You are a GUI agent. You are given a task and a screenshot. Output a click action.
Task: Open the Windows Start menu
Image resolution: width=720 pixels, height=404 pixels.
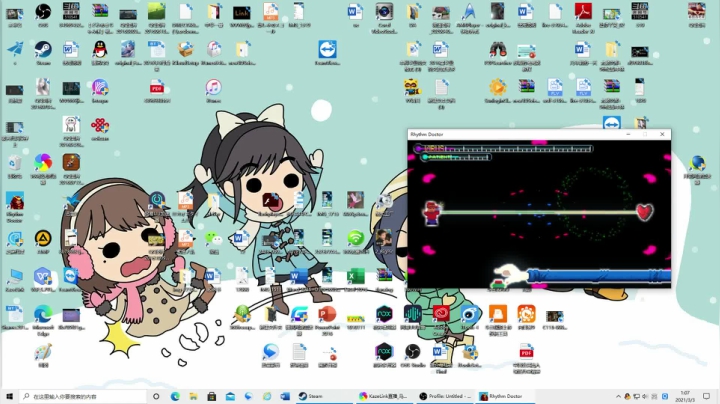coord(9,396)
